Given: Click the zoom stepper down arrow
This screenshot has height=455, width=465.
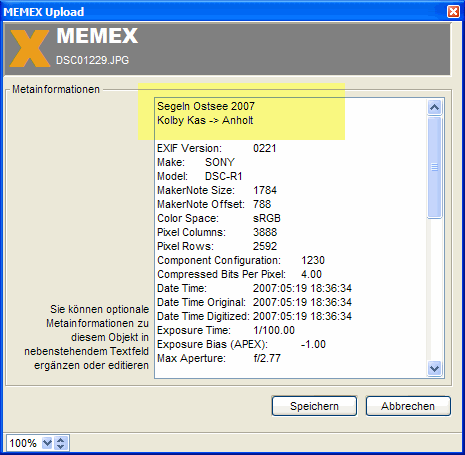Looking at the screenshot, I should [61, 447].
